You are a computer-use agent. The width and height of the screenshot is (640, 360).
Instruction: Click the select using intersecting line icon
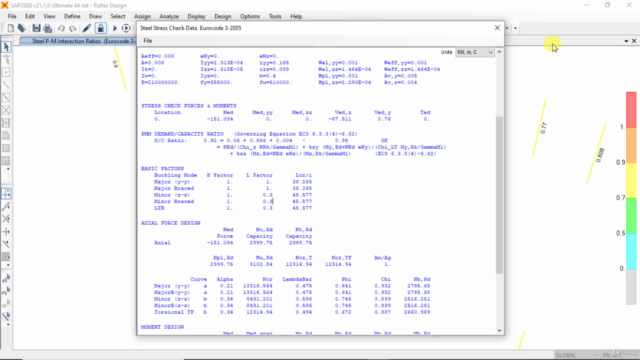6,316
